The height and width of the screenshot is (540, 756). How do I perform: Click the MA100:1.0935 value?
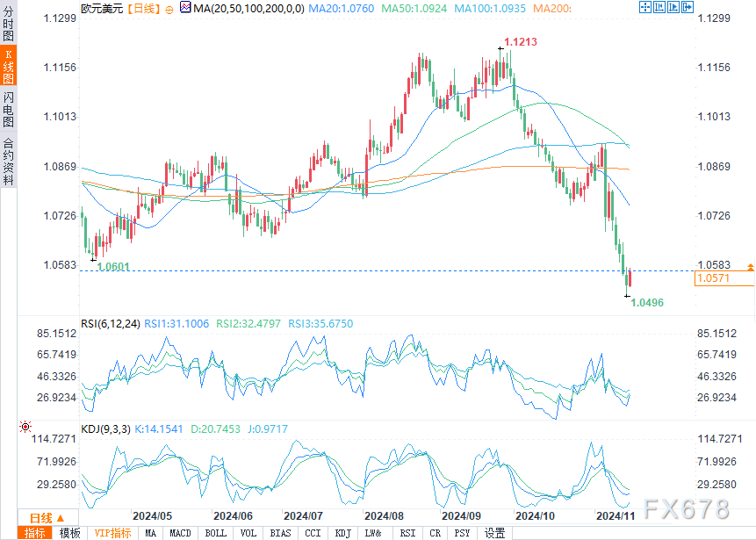click(x=490, y=9)
